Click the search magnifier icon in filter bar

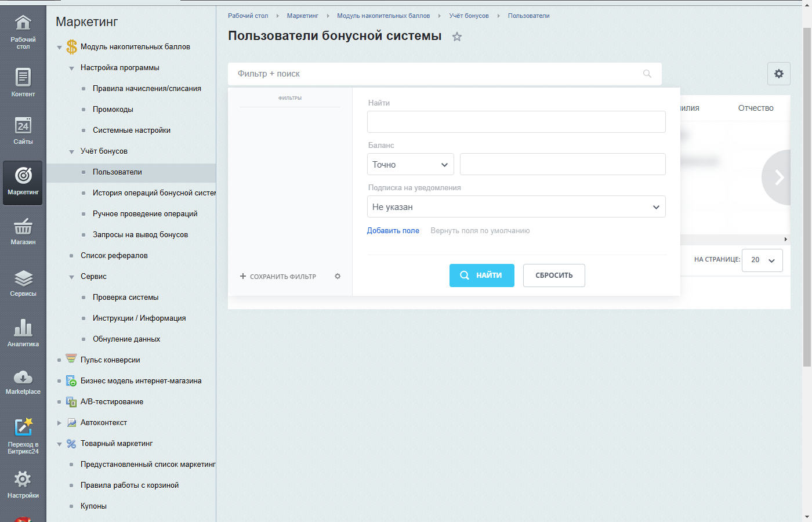click(x=647, y=74)
